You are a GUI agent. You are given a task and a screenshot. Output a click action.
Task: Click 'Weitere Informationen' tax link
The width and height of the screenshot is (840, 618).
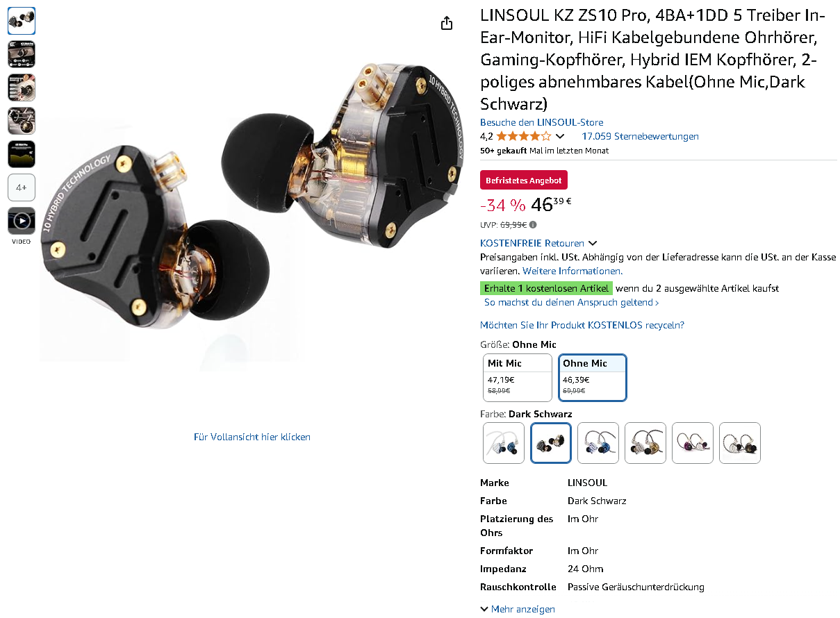(x=573, y=271)
